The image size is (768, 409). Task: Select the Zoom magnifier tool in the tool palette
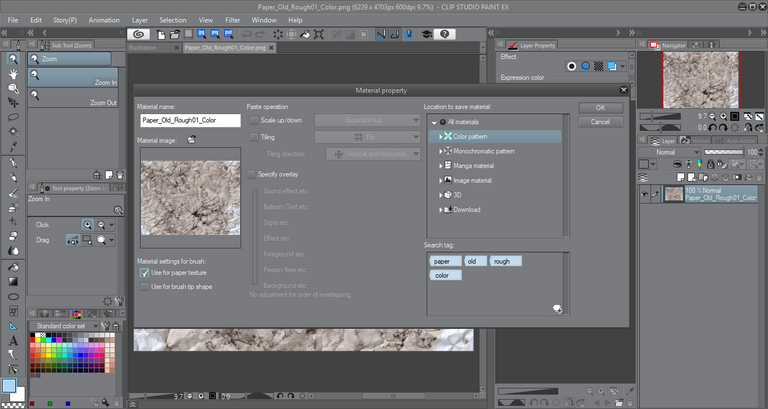click(13, 59)
